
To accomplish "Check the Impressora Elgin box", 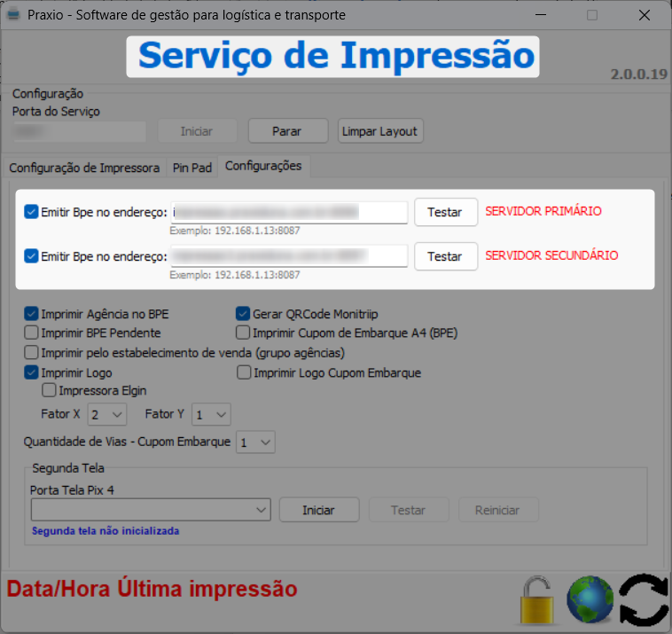I will coord(49,390).
